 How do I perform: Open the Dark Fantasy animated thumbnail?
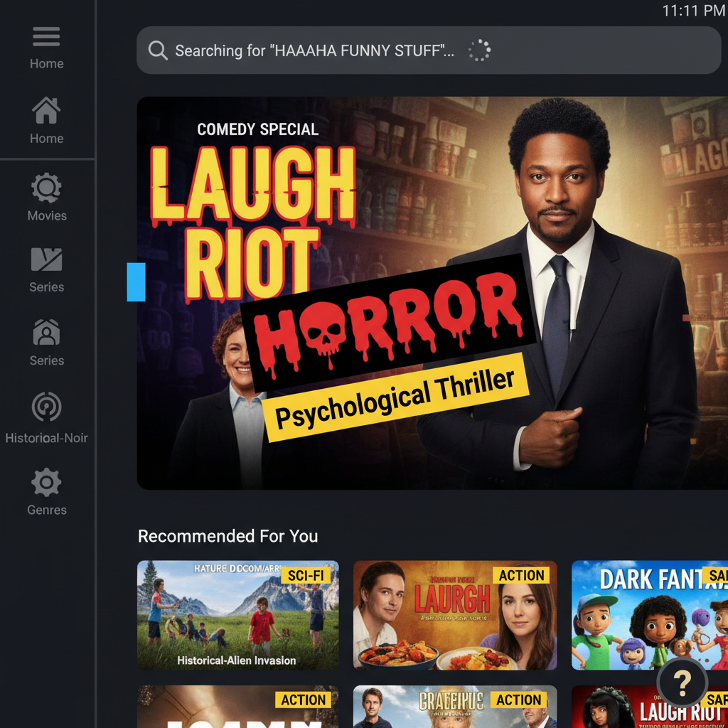(x=649, y=615)
